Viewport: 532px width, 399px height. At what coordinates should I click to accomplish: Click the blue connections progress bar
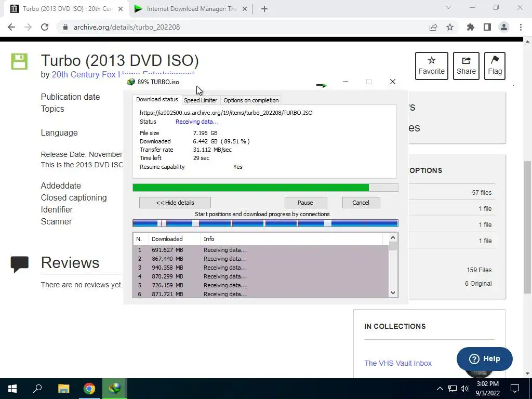265,223
